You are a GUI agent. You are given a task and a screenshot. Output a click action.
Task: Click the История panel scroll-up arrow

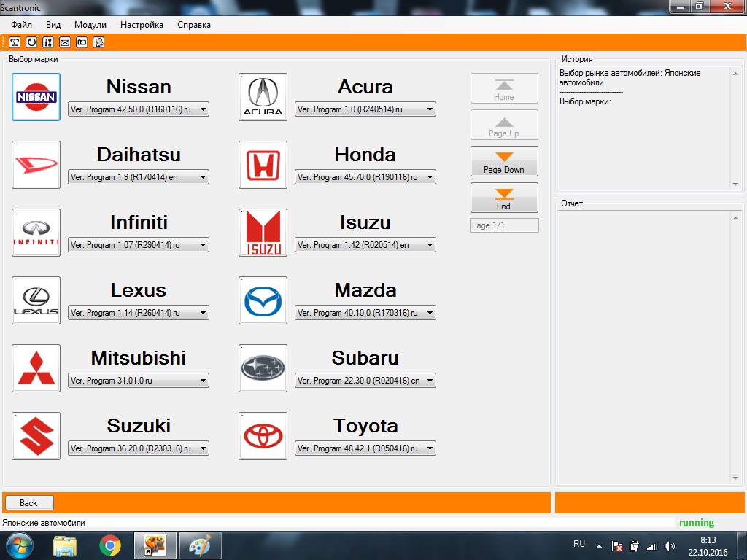click(735, 74)
